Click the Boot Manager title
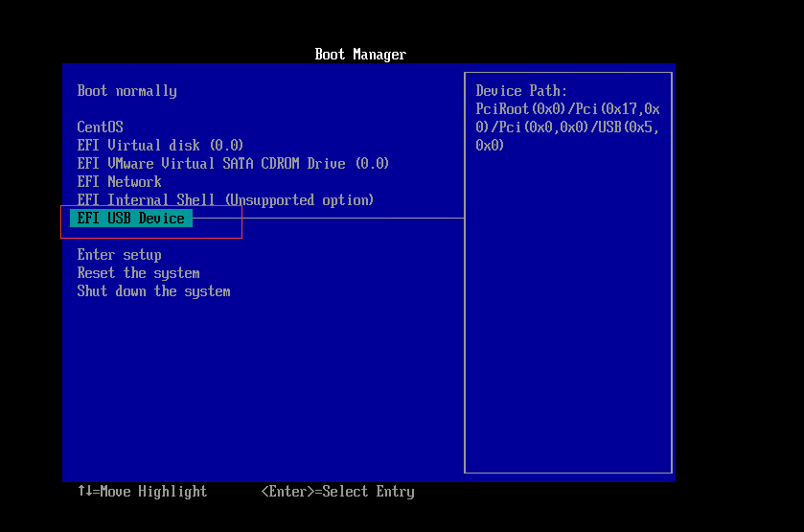804x532 pixels. click(x=360, y=55)
